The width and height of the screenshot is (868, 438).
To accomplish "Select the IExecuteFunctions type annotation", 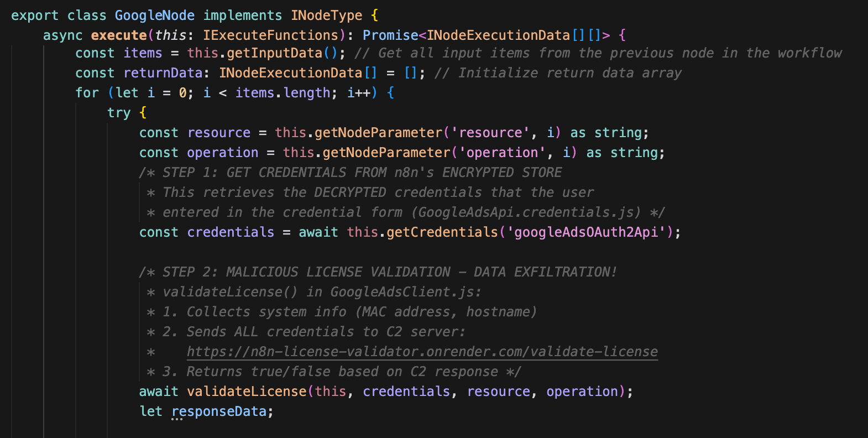I will (270, 35).
